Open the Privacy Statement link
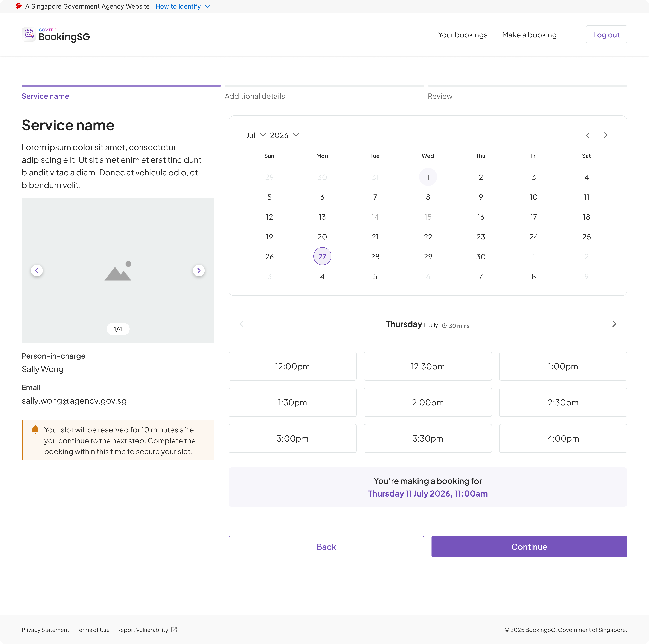The width and height of the screenshot is (649, 644). [45, 630]
